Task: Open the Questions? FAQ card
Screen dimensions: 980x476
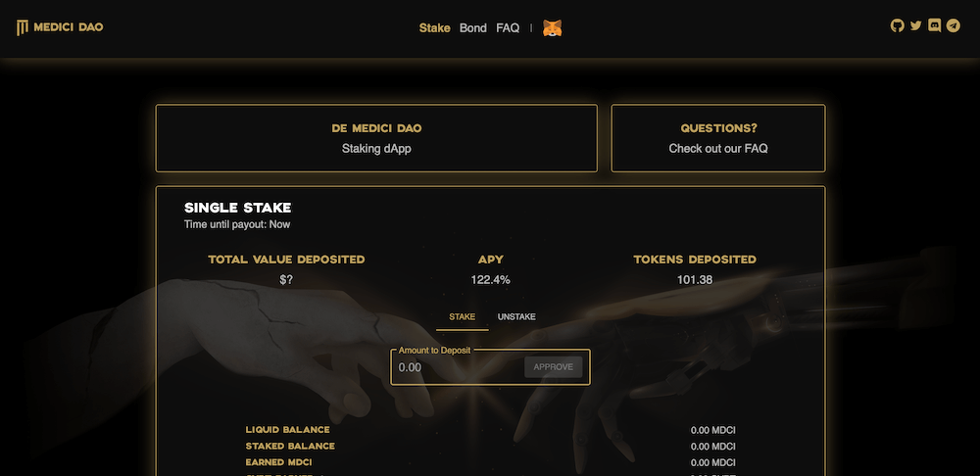Action: (718, 138)
